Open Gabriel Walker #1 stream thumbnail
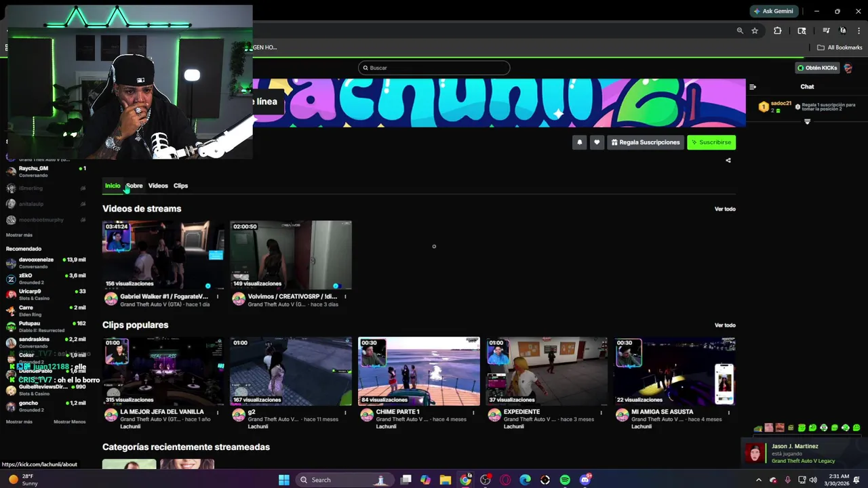This screenshot has width=868, height=488. 163,255
